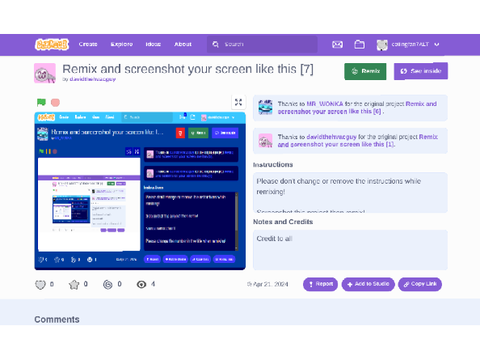Open davidthehvacguy link in the credits box
Viewport: 480px width, 360px height.
tap(331, 137)
